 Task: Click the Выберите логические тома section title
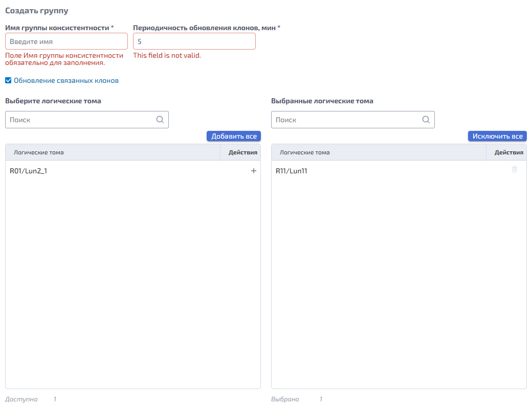click(x=53, y=101)
